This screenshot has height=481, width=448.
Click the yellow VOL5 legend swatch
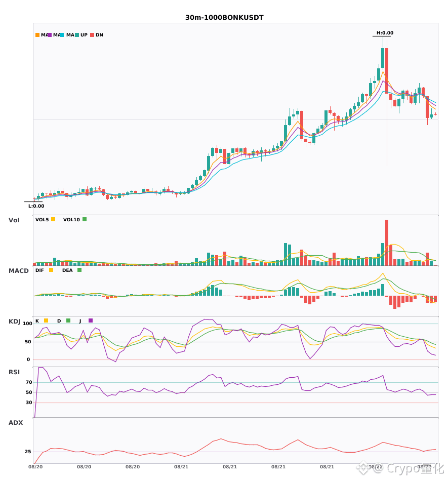(x=53, y=219)
